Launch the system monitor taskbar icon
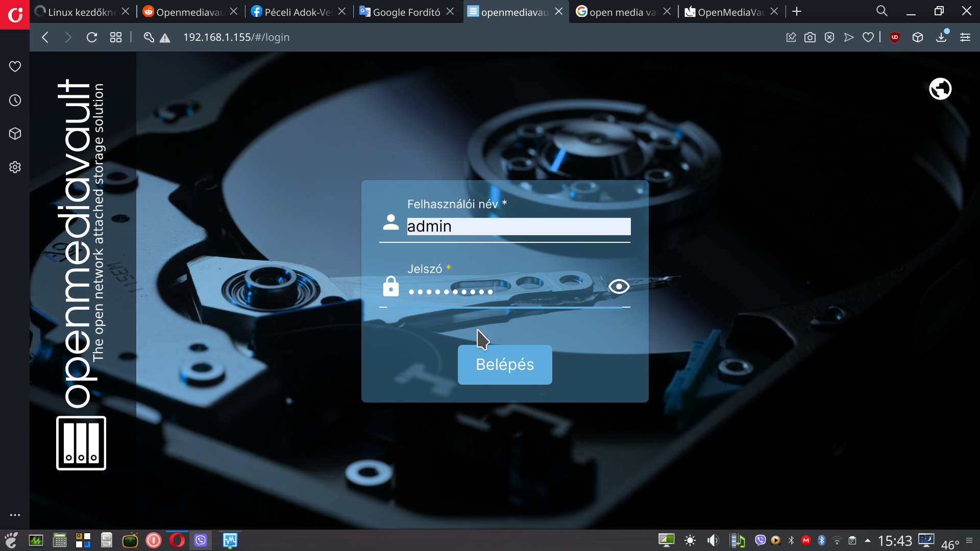This screenshot has width=980, height=551. point(36,540)
